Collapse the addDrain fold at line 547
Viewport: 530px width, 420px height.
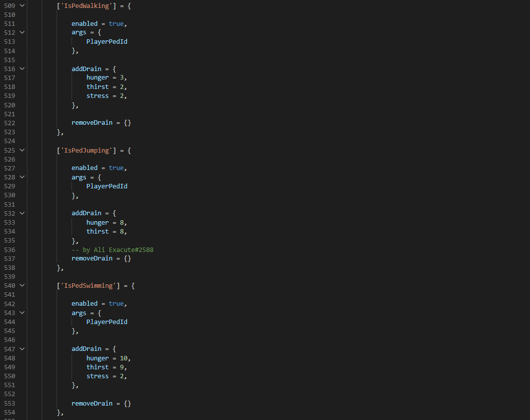pyautogui.click(x=22, y=349)
